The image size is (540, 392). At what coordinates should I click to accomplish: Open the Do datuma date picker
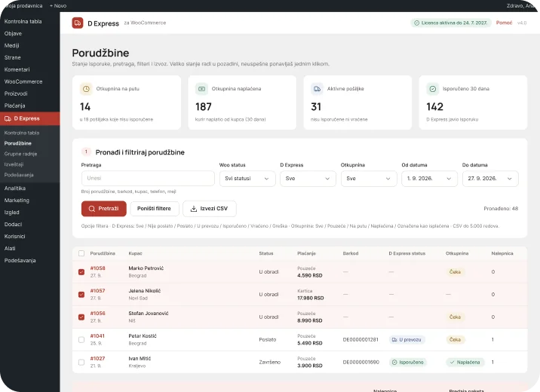490,179
